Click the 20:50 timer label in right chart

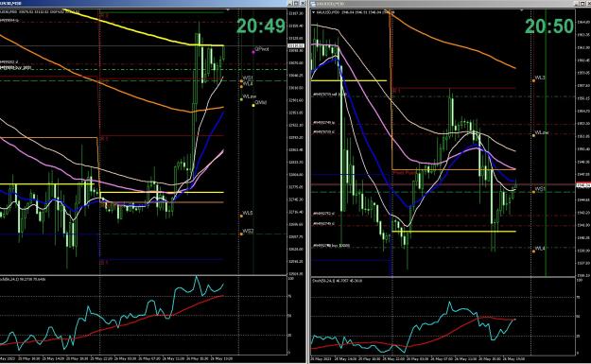549,26
